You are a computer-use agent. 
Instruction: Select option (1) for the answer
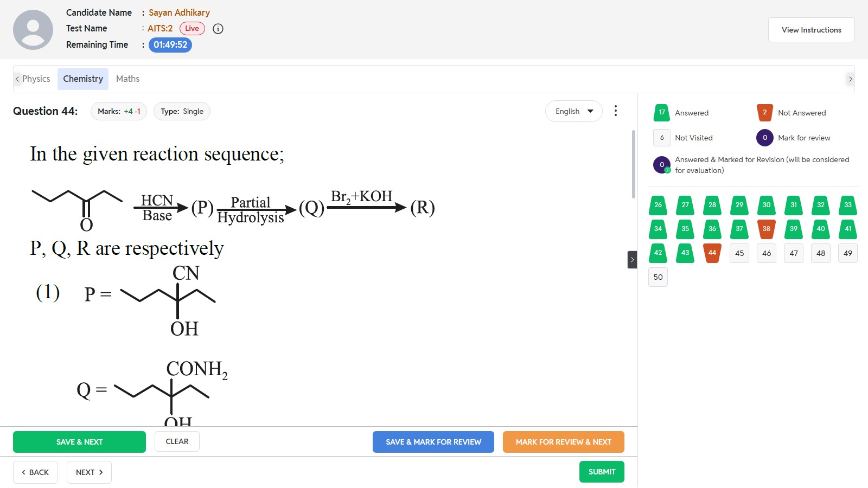click(x=48, y=292)
